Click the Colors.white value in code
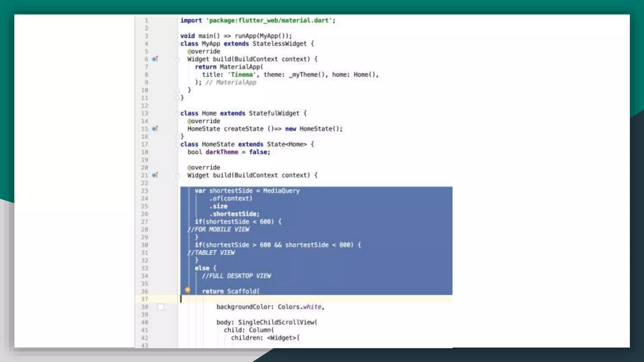The width and height of the screenshot is (644, 362). coord(300,307)
